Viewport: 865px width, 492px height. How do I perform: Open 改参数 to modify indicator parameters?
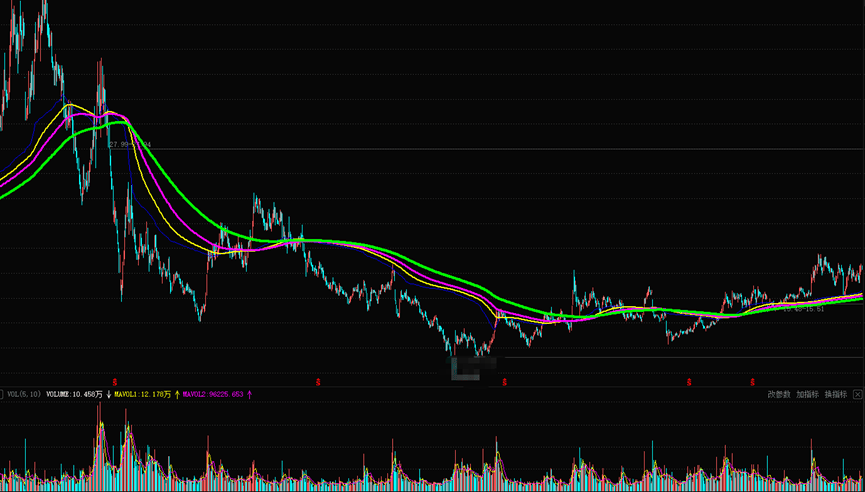tap(778, 395)
